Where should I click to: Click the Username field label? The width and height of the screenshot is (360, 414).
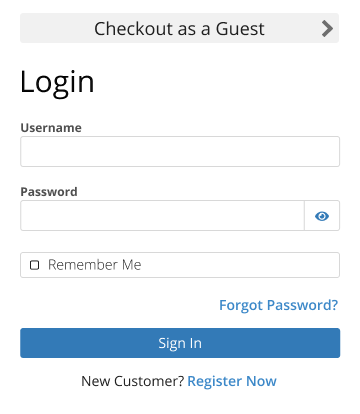tap(51, 128)
